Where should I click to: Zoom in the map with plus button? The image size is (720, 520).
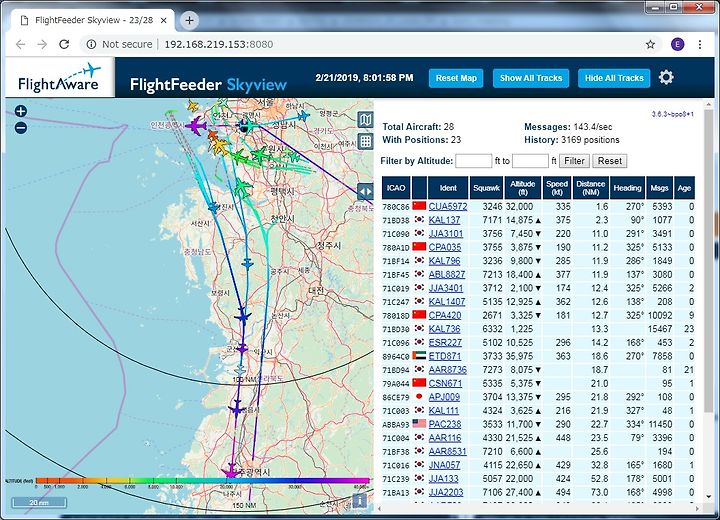(21, 111)
